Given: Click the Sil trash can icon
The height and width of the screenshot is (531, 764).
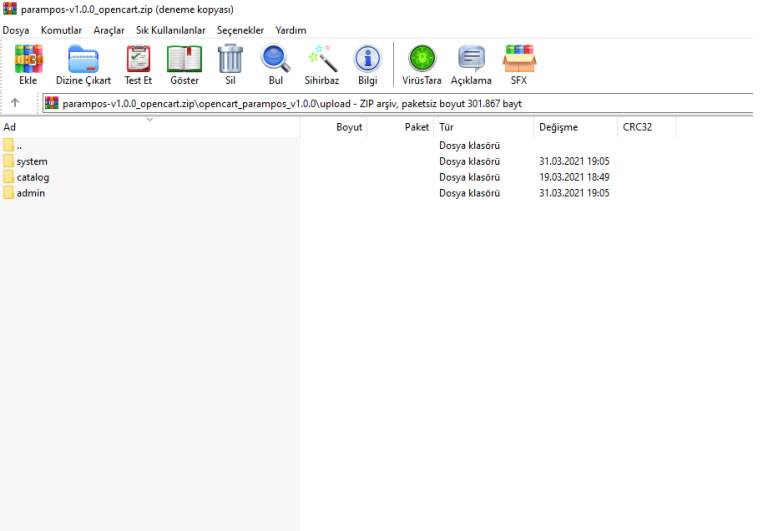Looking at the screenshot, I should (230, 58).
